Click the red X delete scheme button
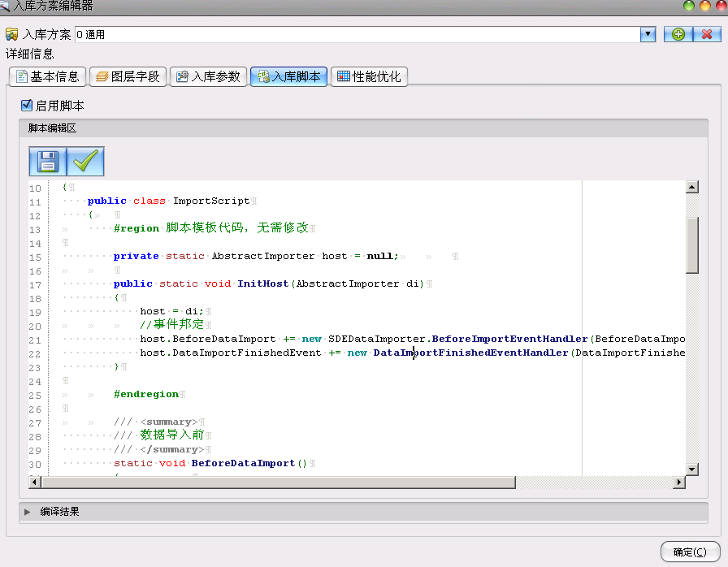Screen dimensions: 728x567 click(x=707, y=34)
